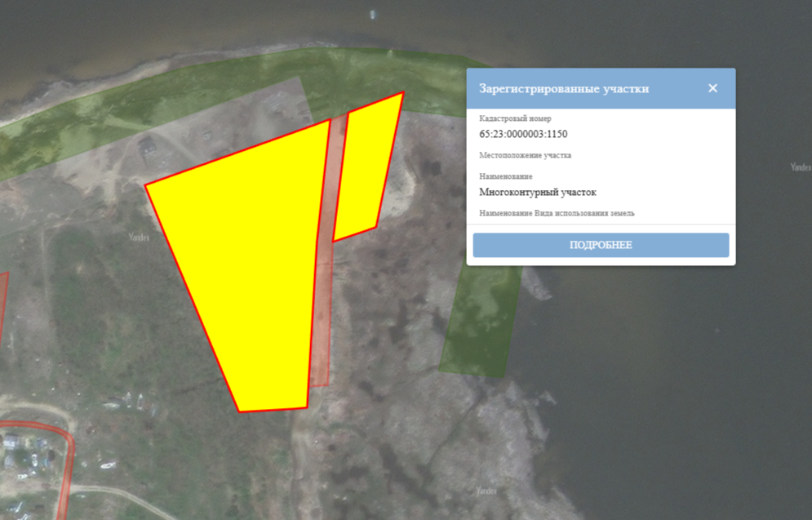Click Yandex watermark over the eastern water
Image resolution: width=812 pixels, height=520 pixels.
pyautogui.click(x=801, y=167)
